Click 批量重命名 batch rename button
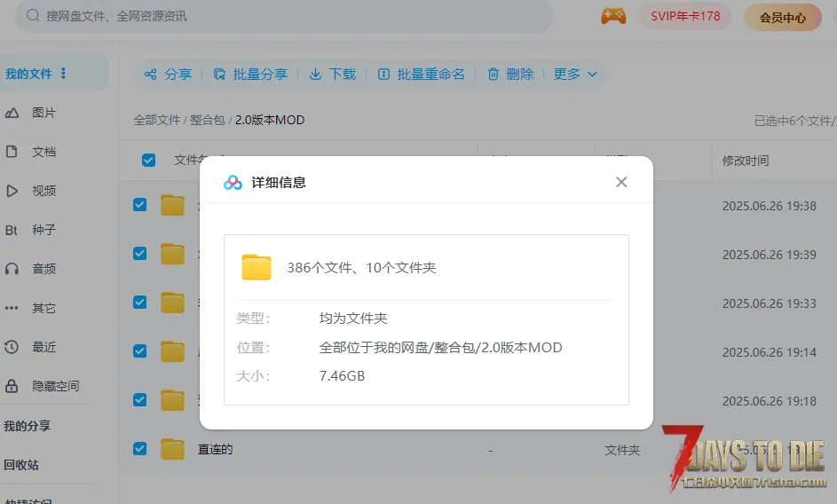837x504 pixels. click(x=422, y=75)
